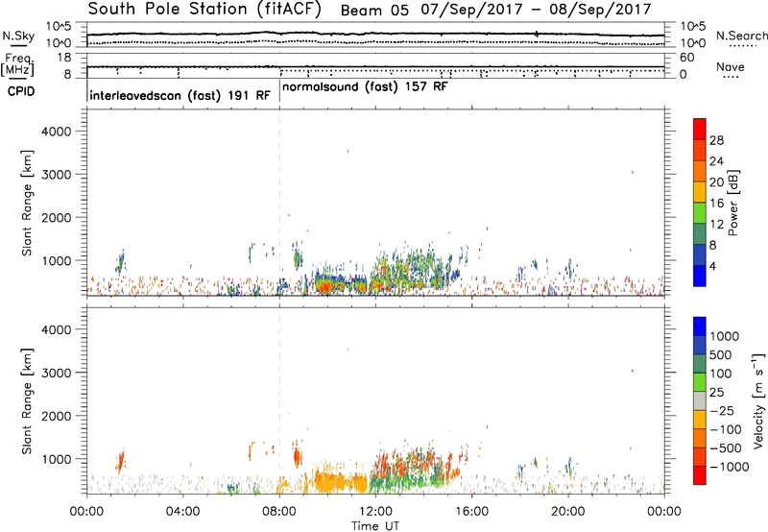Click the red bottom of velocity colorbar

point(700,475)
